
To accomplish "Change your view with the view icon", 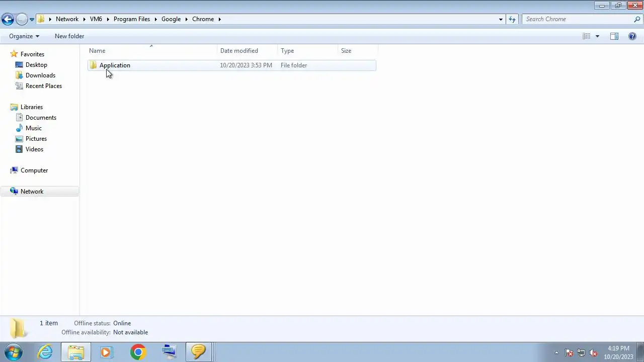I will tap(587, 36).
